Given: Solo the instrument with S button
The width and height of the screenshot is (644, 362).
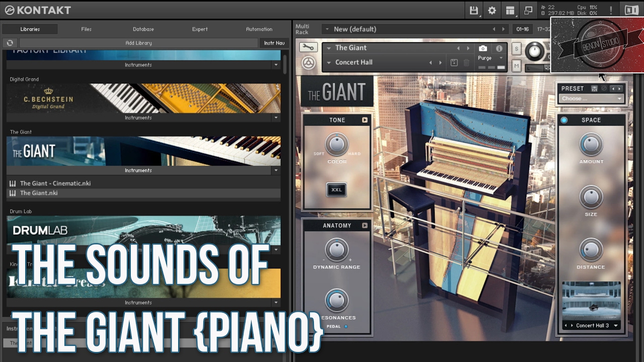Looking at the screenshot, I should [516, 49].
